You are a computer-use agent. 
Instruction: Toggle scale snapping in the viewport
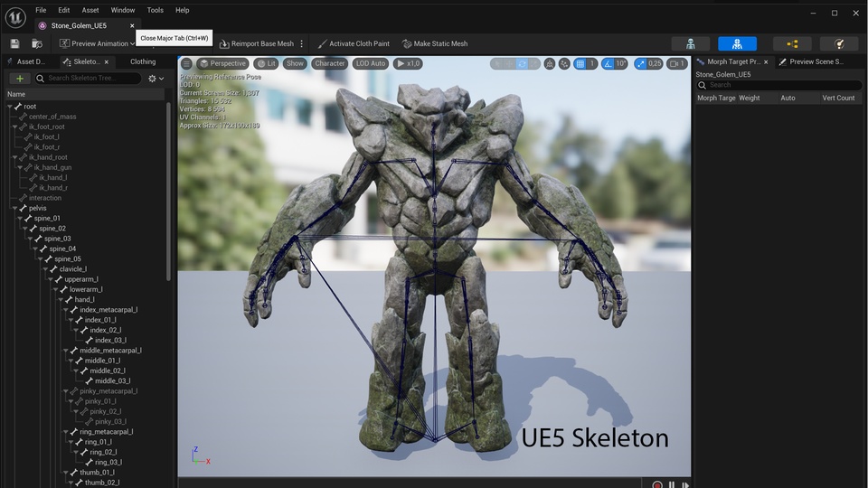(x=642, y=63)
